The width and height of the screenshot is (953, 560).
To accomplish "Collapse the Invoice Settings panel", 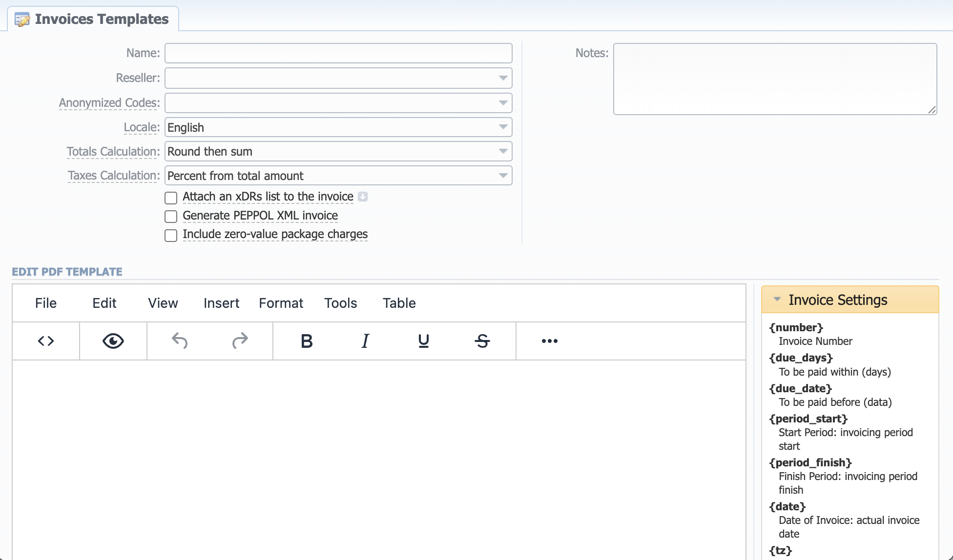I will 778,300.
